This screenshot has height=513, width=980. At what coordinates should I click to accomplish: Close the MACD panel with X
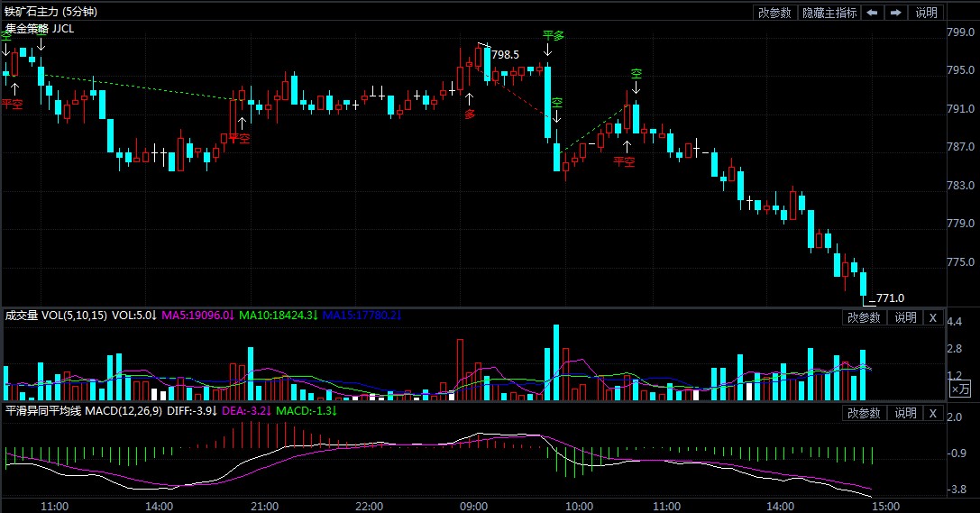tap(933, 413)
